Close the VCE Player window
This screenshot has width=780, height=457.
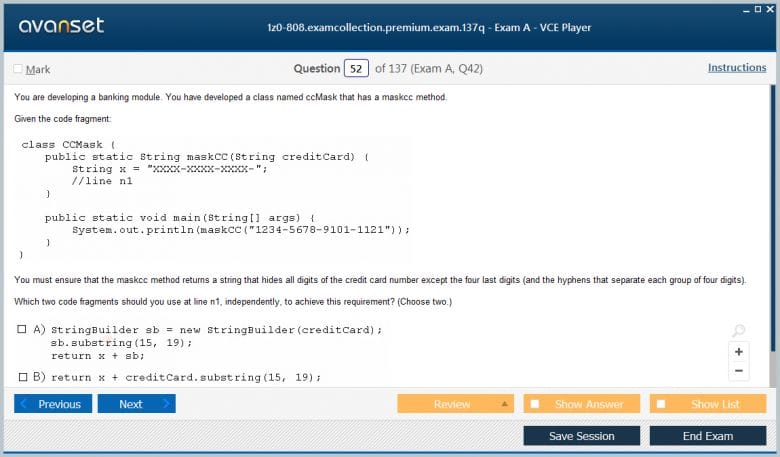pyautogui.click(x=770, y=9)
